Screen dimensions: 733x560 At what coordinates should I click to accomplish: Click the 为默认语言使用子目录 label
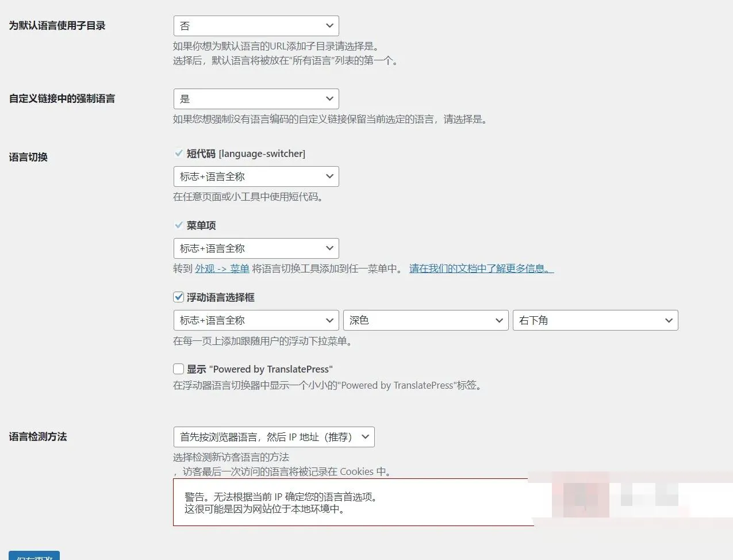57,26
